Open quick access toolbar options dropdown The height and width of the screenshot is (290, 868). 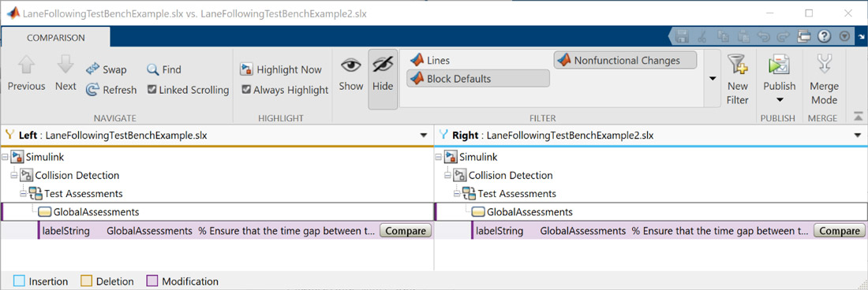(x=844, y=36)
